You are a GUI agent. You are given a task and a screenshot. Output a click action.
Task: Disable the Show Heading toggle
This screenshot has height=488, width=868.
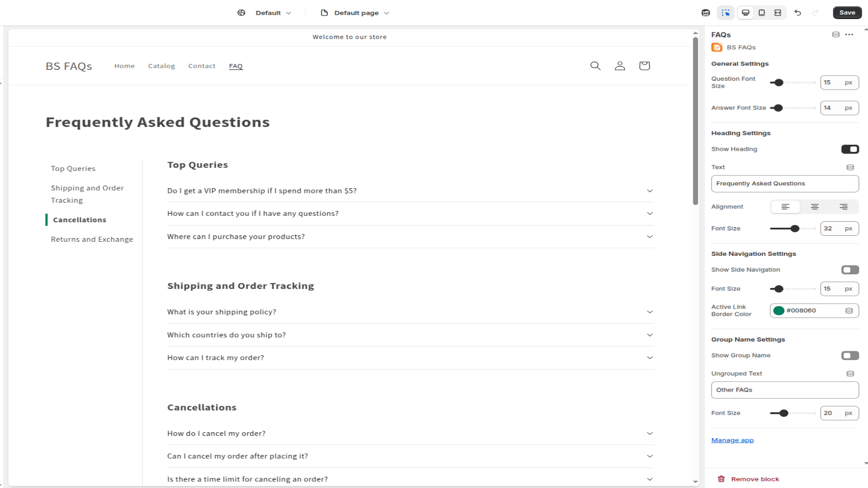[850, 149]
